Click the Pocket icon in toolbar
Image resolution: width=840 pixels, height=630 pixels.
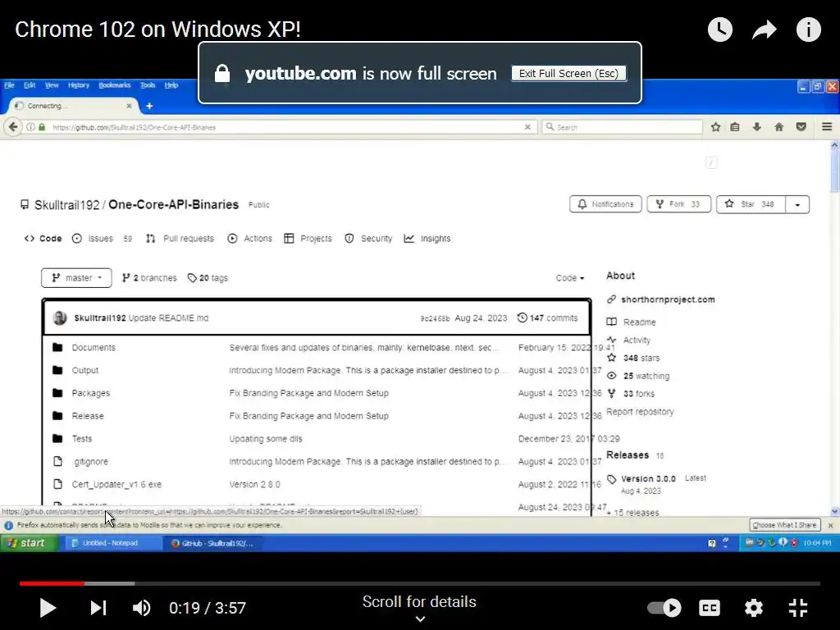coord(801,127)
